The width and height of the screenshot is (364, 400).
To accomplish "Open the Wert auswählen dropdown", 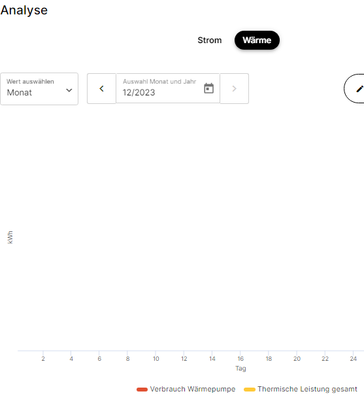I will point(39,89).
